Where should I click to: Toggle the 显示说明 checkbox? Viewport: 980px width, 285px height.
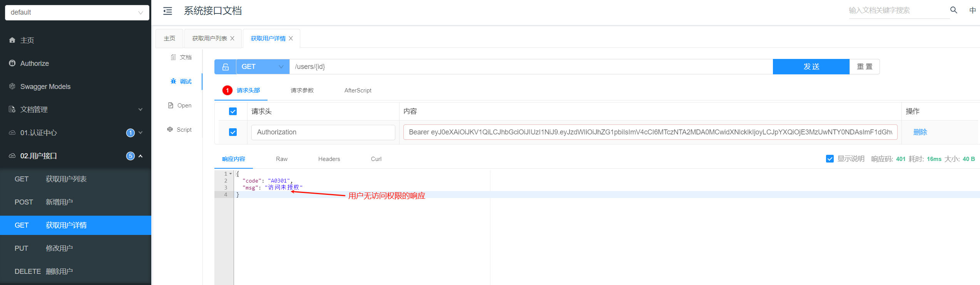tap(830, 159)
